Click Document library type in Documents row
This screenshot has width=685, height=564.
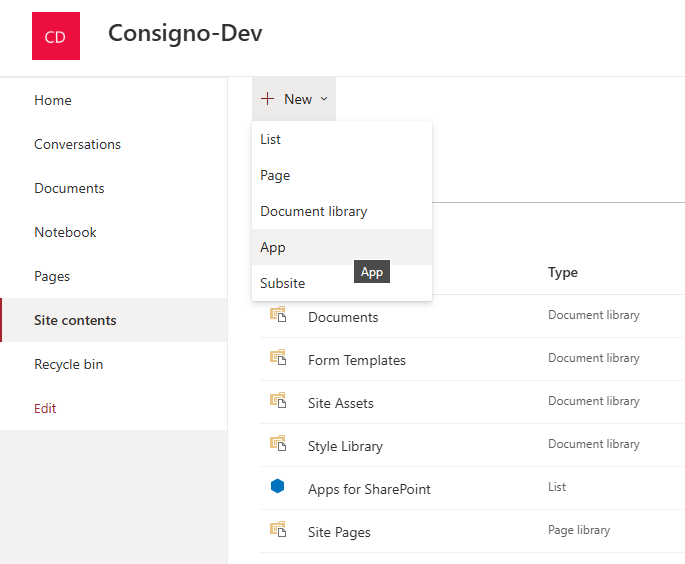594,315
